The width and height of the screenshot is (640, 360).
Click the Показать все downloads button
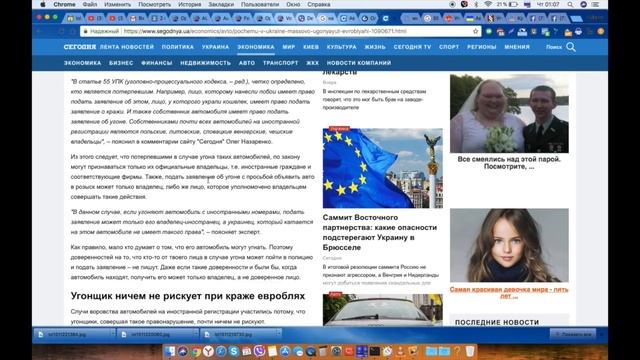[x=573, y=334]
